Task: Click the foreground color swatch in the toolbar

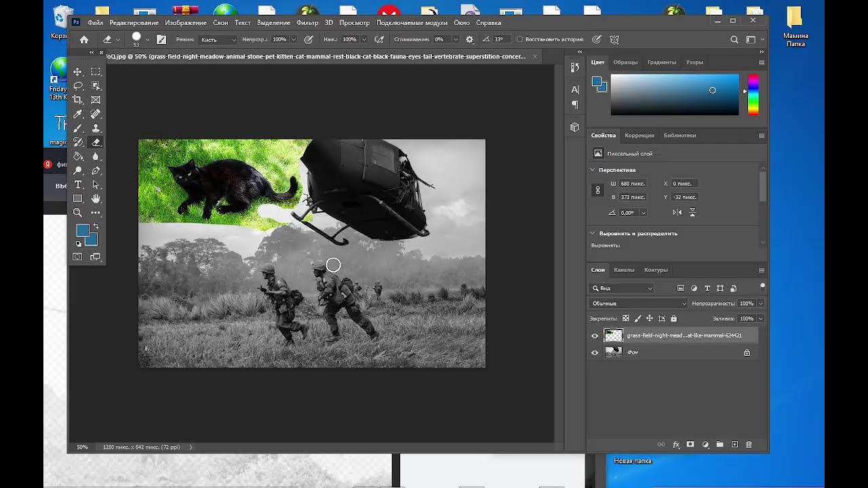Action: click(83, 231)
